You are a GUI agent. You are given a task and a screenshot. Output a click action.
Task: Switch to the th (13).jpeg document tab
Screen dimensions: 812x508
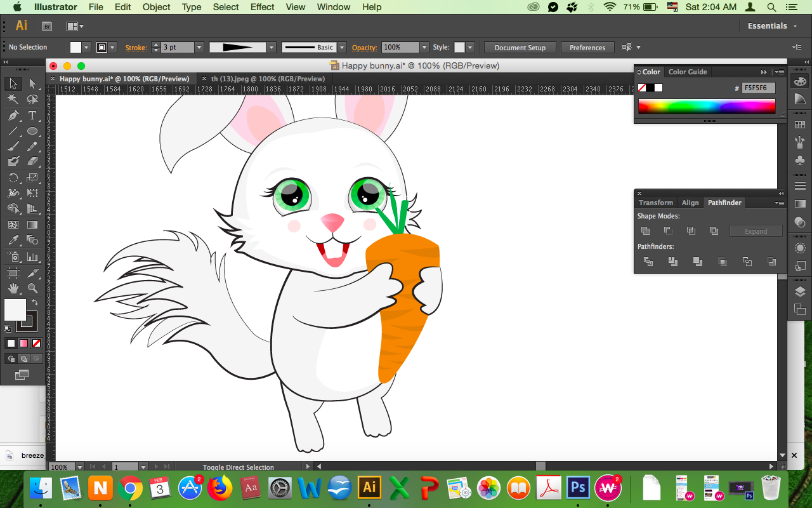268,79
